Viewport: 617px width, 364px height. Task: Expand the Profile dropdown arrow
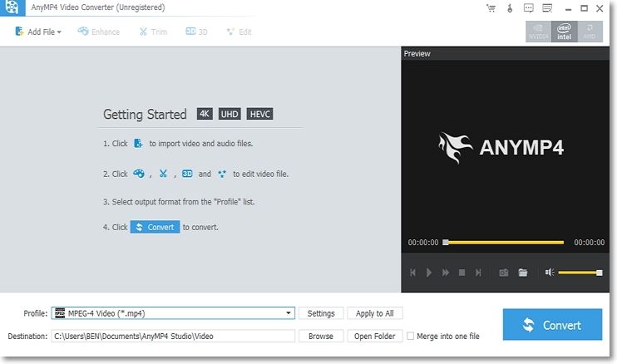[x=289, y=313]
